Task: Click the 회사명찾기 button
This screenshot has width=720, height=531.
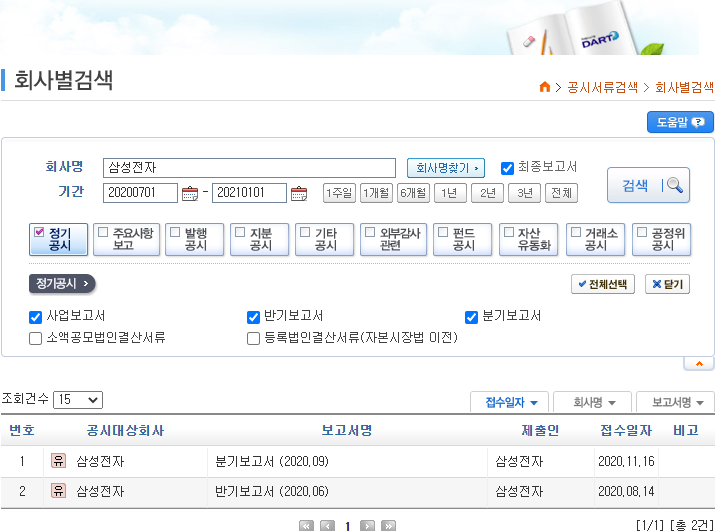Action: (446, 168)
